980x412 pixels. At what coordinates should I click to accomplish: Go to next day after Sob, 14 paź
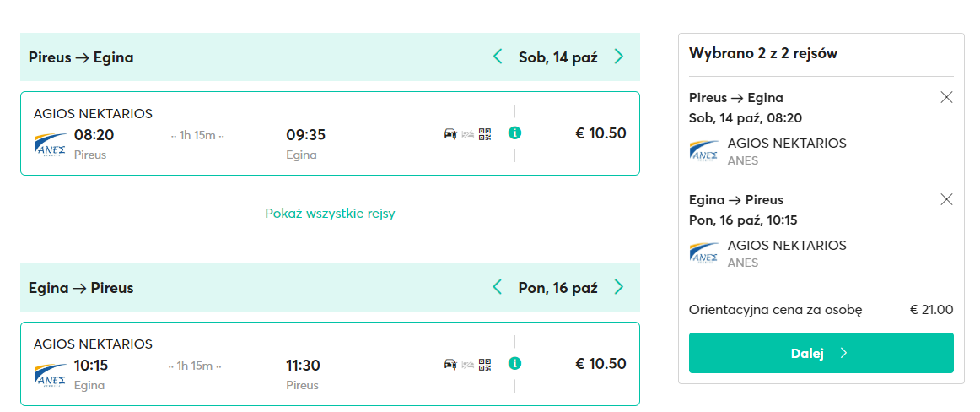pos(619,57)
